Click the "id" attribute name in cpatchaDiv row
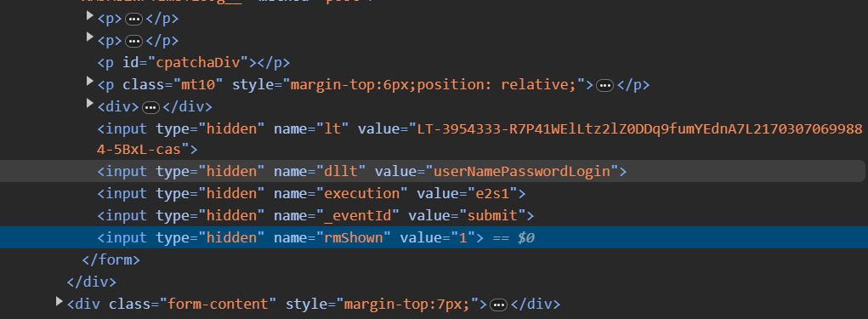868x319 pixels. click(x=131, y=63)
